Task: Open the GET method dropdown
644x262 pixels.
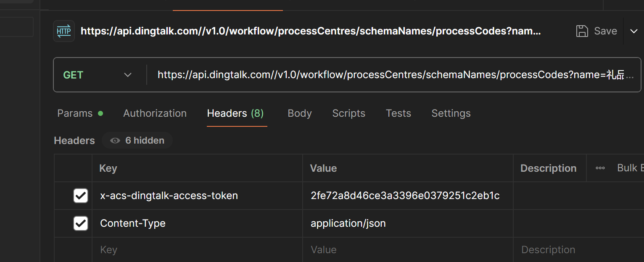Action: 98,75
